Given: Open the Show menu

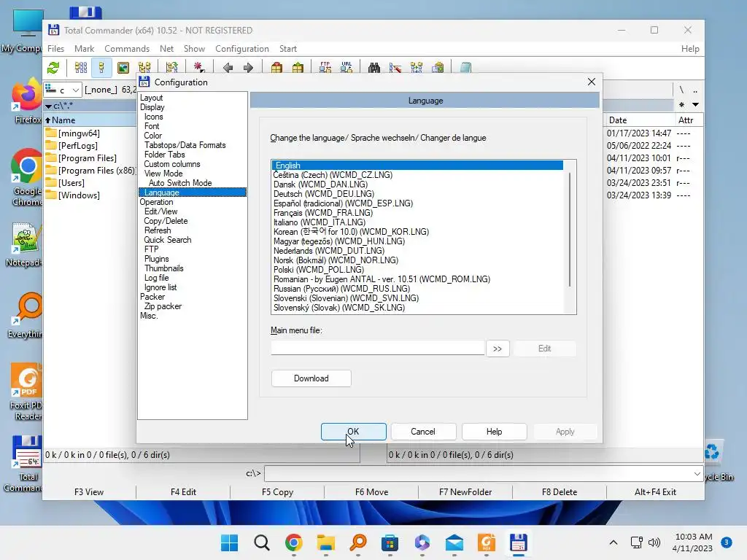Looking at the screenshot, I should click(194, 49).
